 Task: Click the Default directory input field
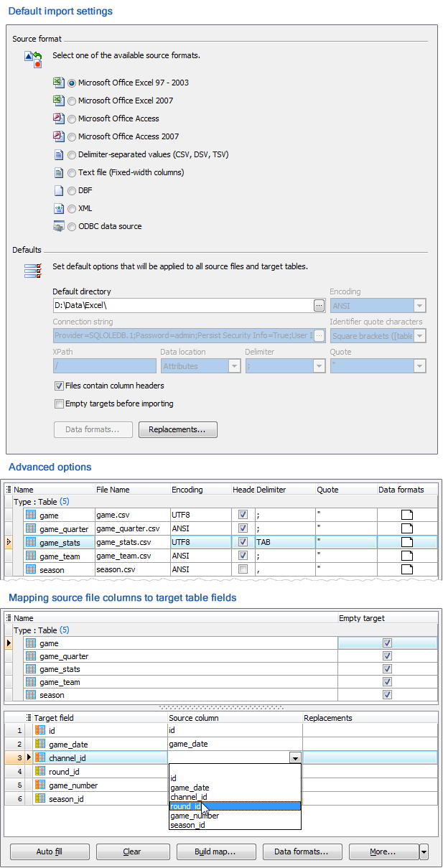pos(179,305)
